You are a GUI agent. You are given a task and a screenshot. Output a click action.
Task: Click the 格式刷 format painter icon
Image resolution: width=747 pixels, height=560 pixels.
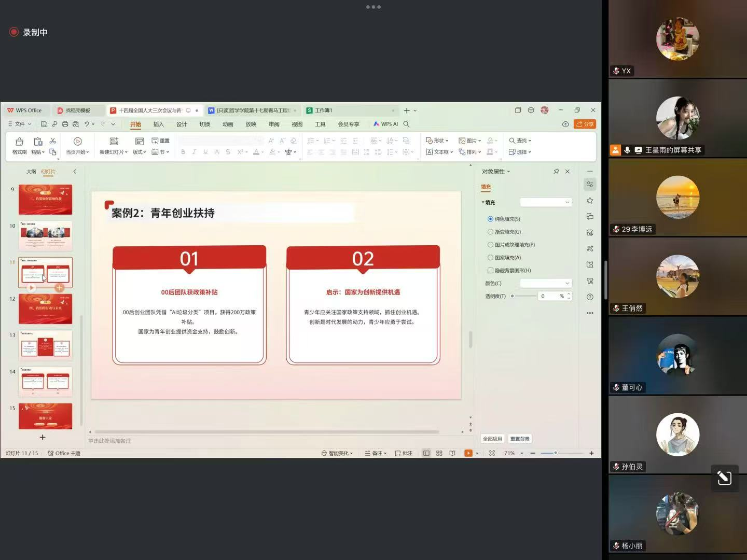19,142
